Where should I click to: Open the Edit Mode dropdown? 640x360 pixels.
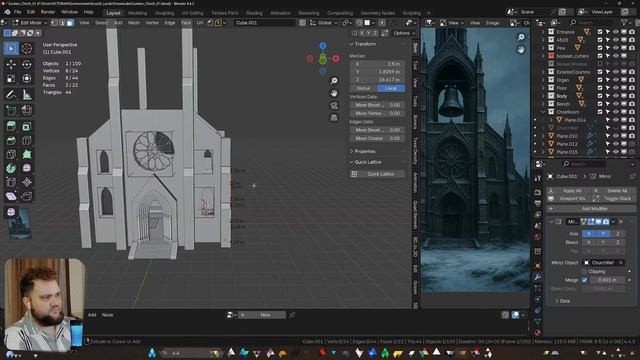[x=31, y=23]
